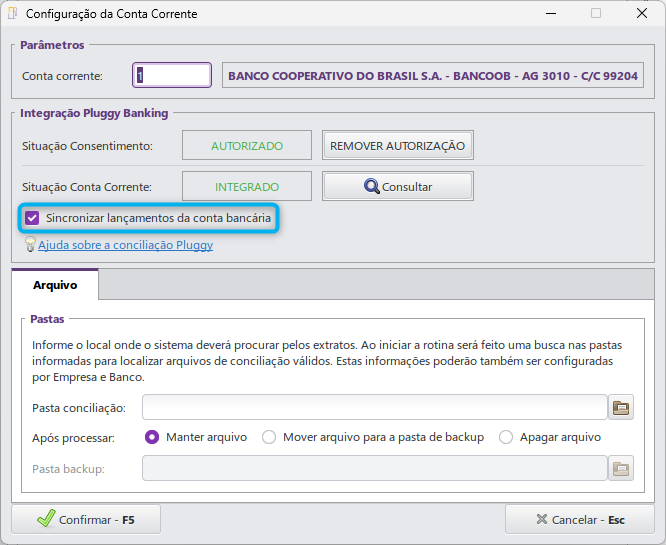Select Mover arquivo para a pasta de backup
Screen dimensions: 666x545
coord(269,437)
